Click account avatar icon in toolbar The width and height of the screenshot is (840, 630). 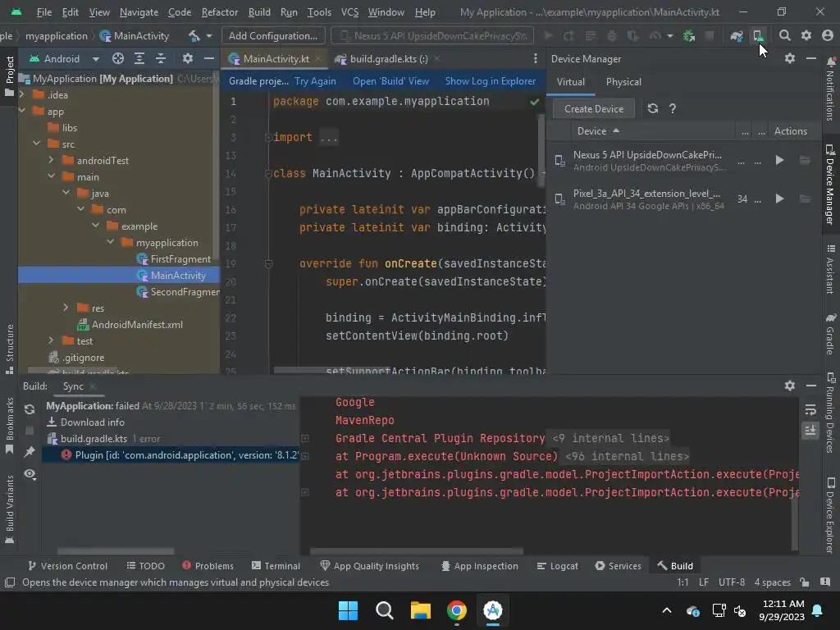point(828,36)
